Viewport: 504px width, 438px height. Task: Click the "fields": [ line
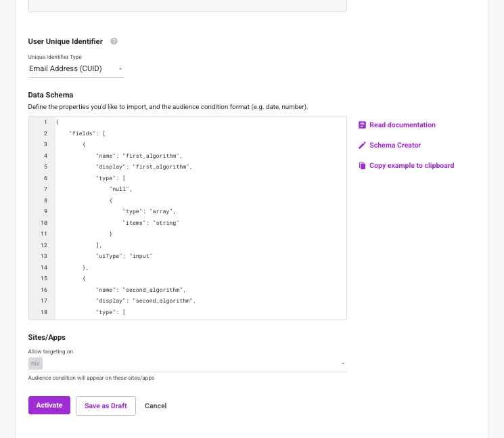point(87,133)
